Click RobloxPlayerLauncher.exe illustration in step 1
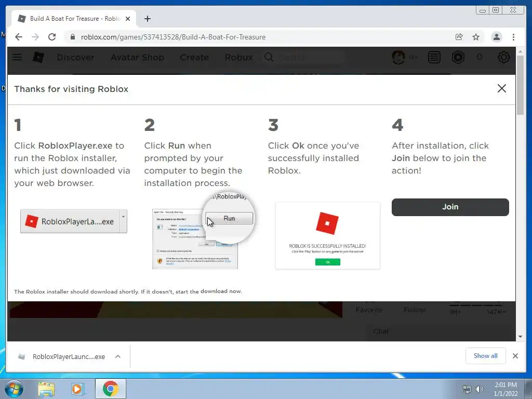The height and width of the screenshot is (399, 532). point(74,221)
